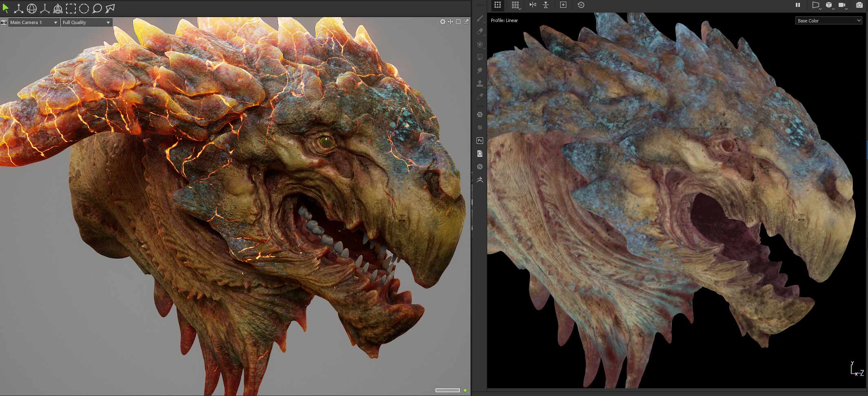
Task: Select the Smudge tool
Action: [x=480, y=70]
